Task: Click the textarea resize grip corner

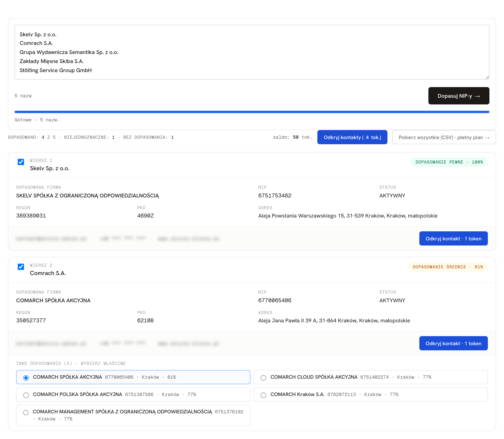Action: (487, 77)
